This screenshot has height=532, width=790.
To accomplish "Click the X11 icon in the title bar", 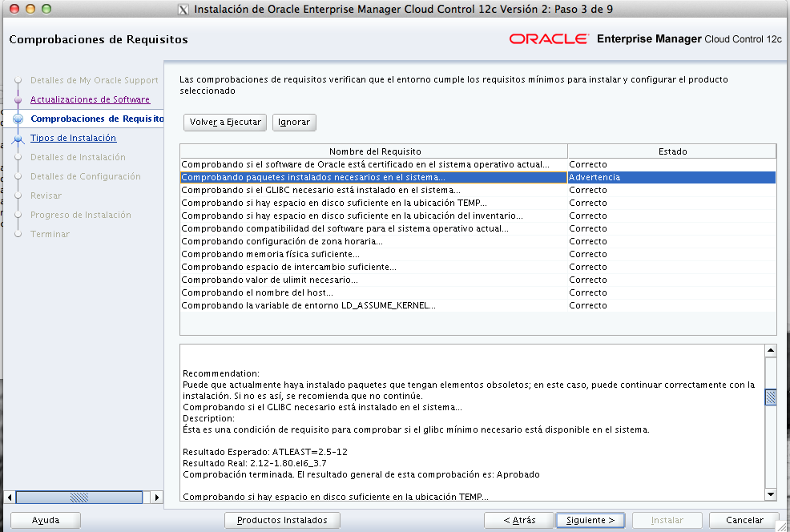I will tap(182, 9).
